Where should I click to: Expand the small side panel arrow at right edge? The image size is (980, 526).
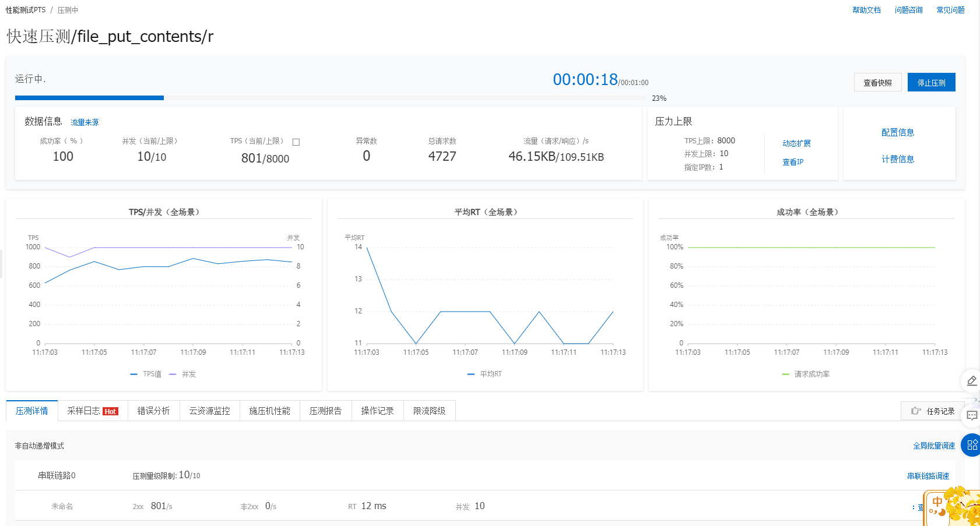tap(977, 400)
